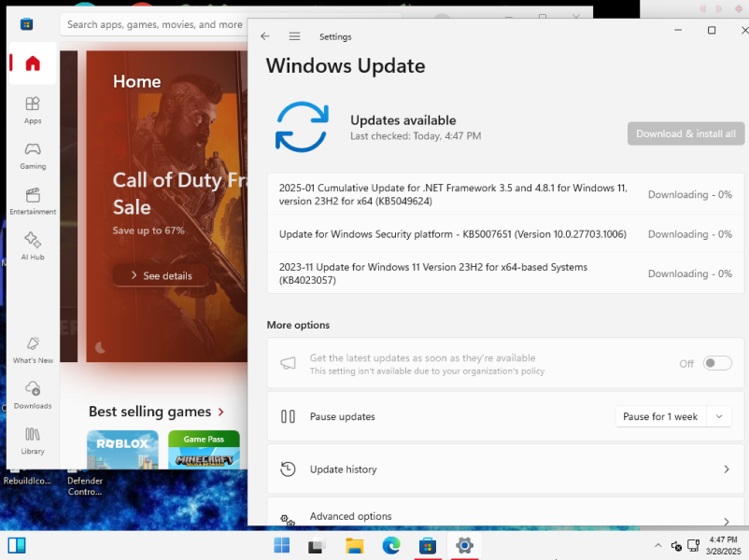
Task: Show hidden system tray icons
Action: click(657, 545)
